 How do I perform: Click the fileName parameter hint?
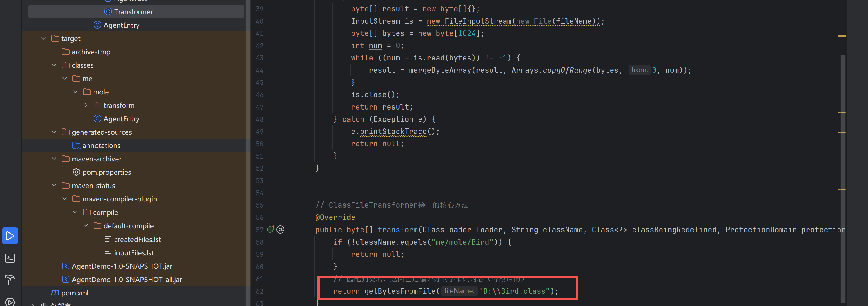coord(459,291)
